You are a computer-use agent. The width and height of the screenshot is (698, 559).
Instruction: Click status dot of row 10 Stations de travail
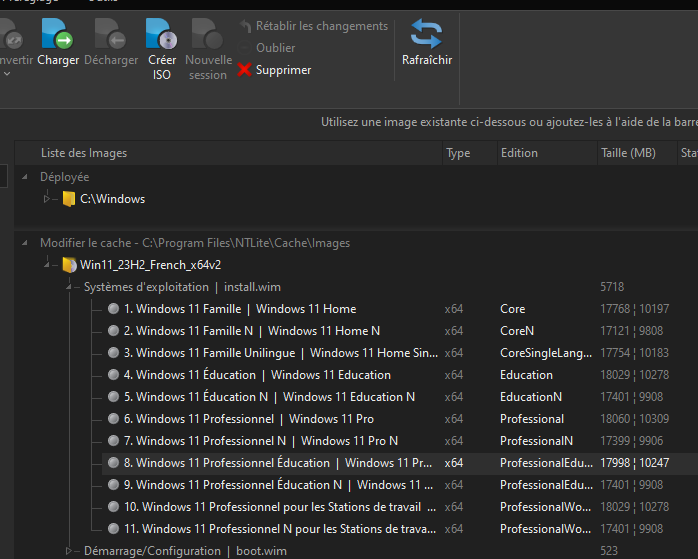point(114,506)
